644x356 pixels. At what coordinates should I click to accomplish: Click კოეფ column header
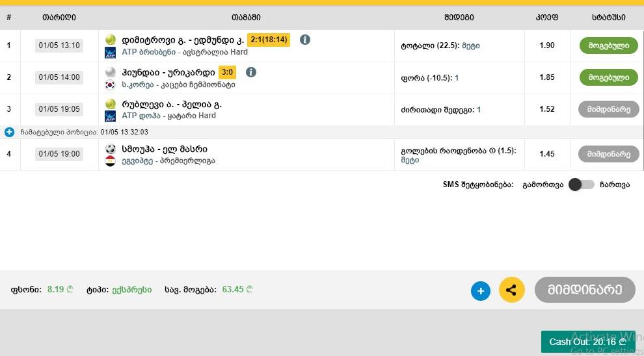[x=546, y=18]
